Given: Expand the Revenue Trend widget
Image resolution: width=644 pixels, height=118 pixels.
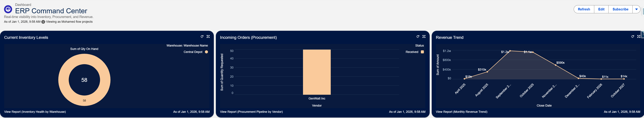Looking at the screenshot, I should point(638,36).
